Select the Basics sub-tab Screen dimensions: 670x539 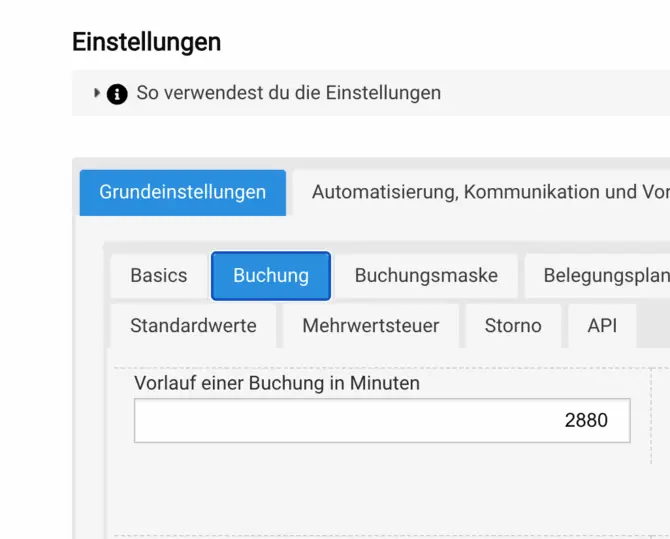tap(159, 276)
